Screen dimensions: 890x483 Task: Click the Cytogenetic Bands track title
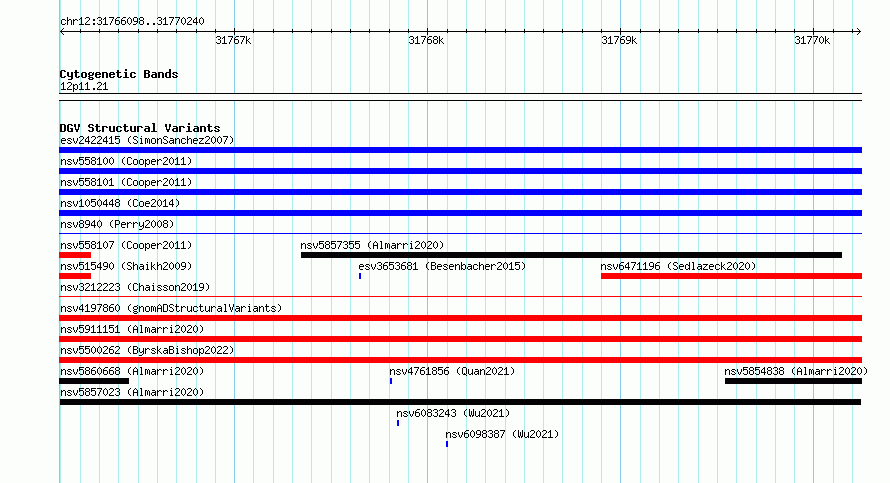pyautogui.click(x=119, y=74)
